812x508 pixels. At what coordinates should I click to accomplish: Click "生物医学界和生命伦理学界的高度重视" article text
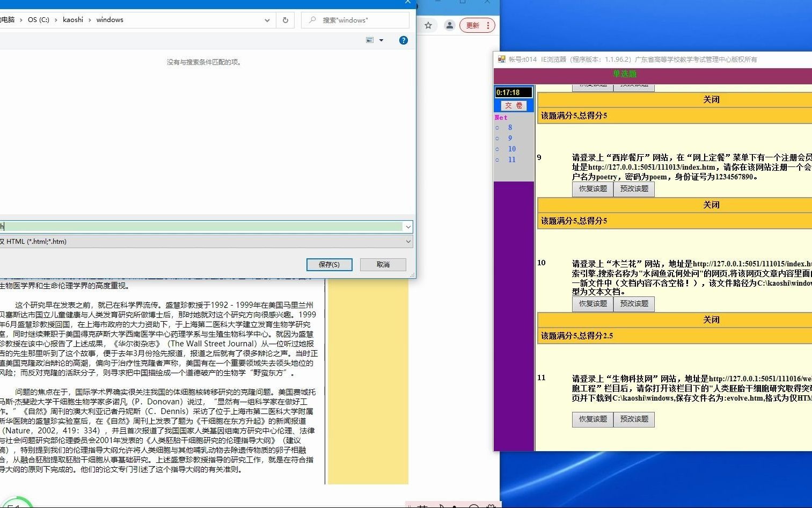(64, 286)
